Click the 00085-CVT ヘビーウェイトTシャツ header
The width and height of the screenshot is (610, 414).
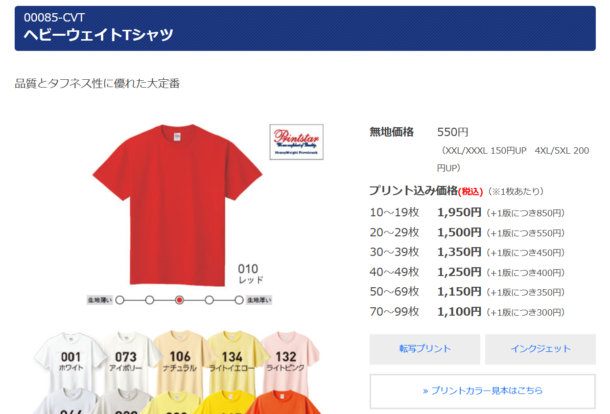[x=305, y=28]
